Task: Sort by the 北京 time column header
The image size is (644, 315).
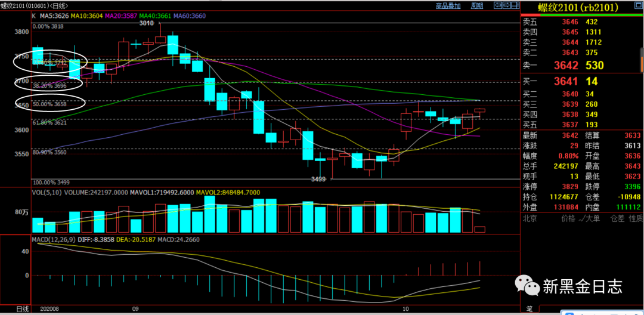Action: point(530,219)
